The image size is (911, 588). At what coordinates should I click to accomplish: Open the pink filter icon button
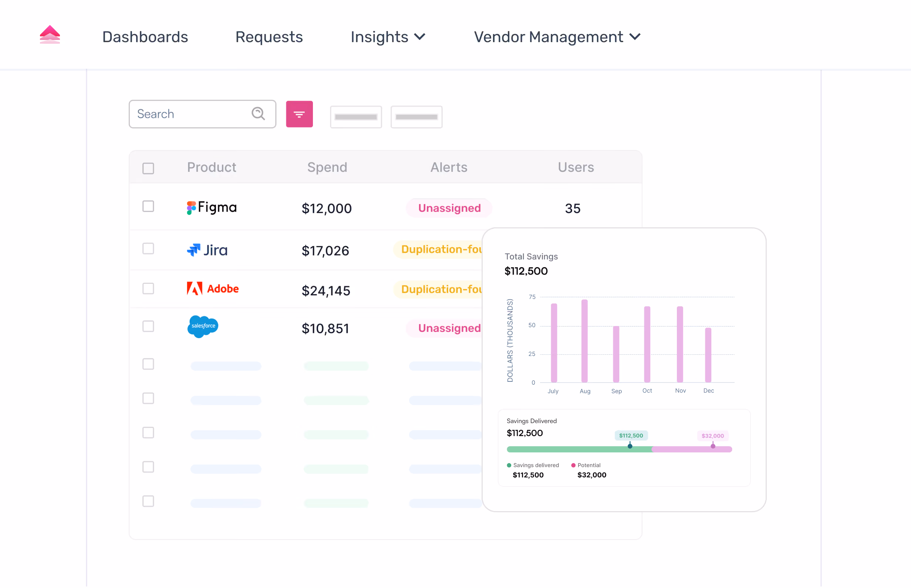point(299,114)
